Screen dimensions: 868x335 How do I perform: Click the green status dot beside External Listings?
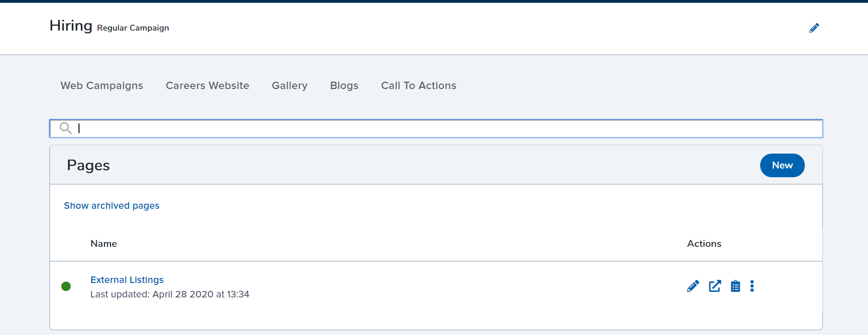tap(66, 286)
